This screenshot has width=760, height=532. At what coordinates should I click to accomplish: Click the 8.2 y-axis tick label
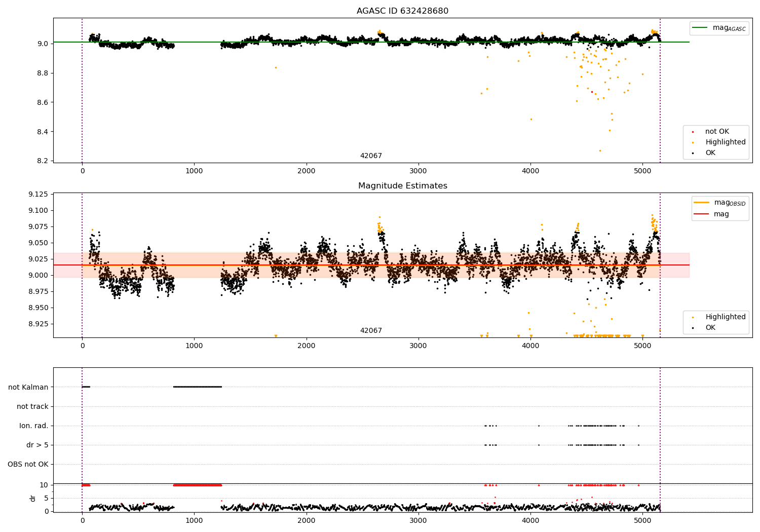click(43, 161)
